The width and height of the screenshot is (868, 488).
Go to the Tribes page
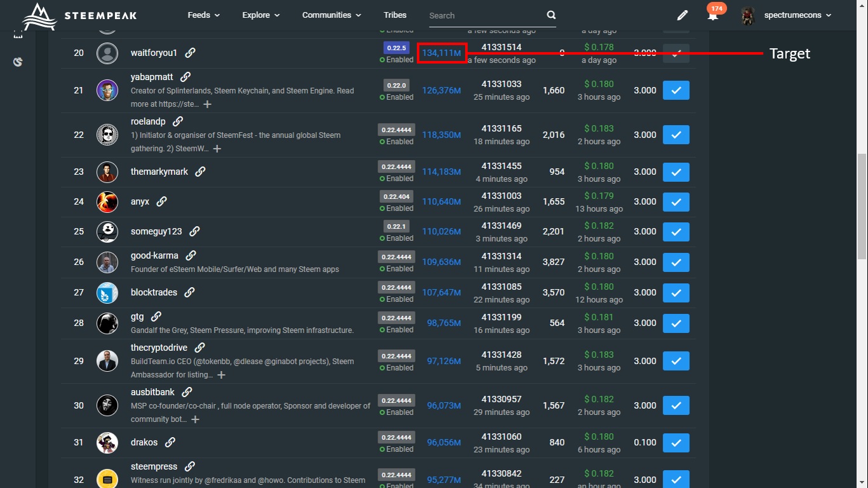point(395,15)
